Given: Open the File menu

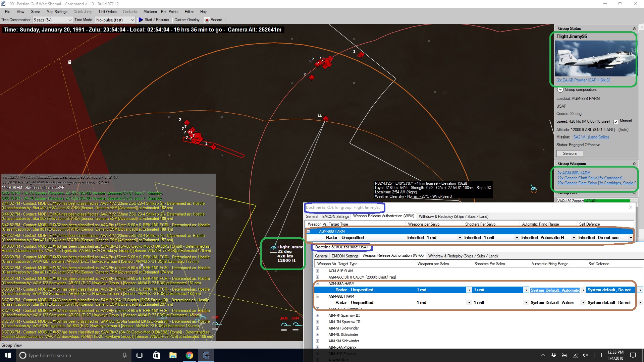Looking at the screenshot, I should 7,12.
